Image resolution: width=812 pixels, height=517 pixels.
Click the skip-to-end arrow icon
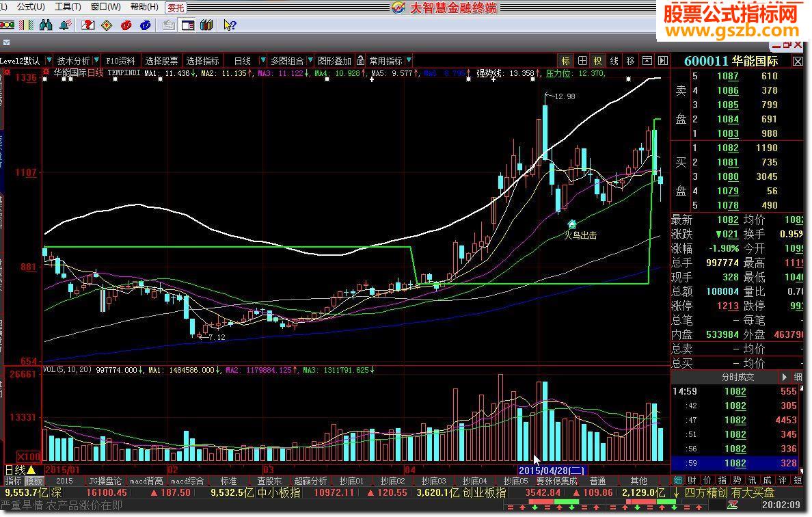(663, 61)
